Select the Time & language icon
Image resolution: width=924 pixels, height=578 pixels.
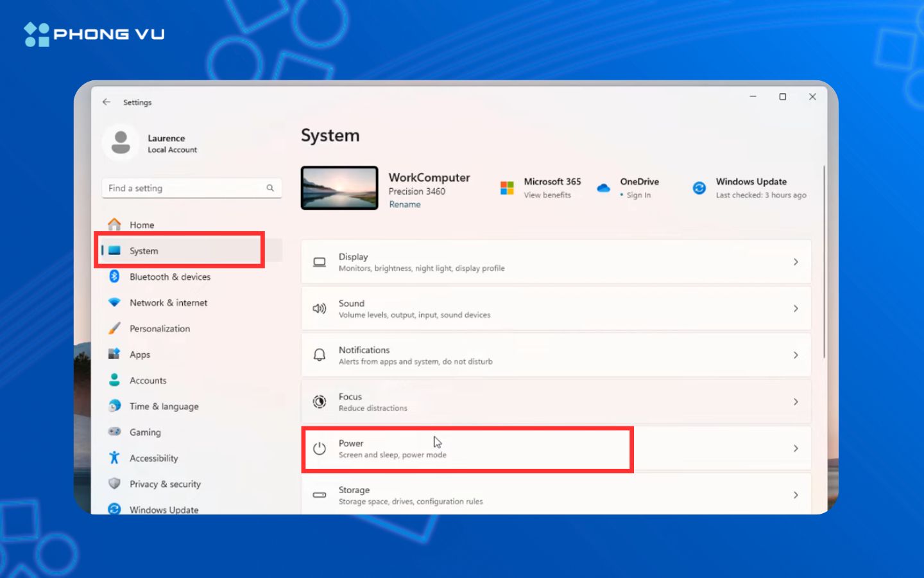[x=115, y=406]
